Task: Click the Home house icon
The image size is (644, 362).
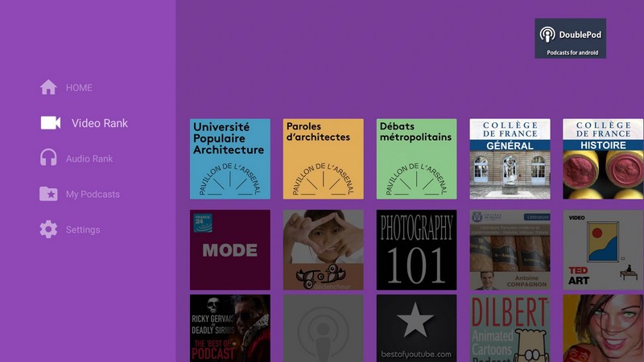Action: click(x=48, y=88)
